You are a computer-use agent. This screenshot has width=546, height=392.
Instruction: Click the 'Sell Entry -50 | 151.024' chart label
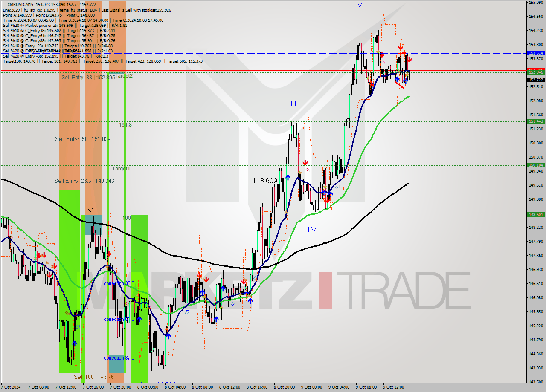tap(83, 139)
